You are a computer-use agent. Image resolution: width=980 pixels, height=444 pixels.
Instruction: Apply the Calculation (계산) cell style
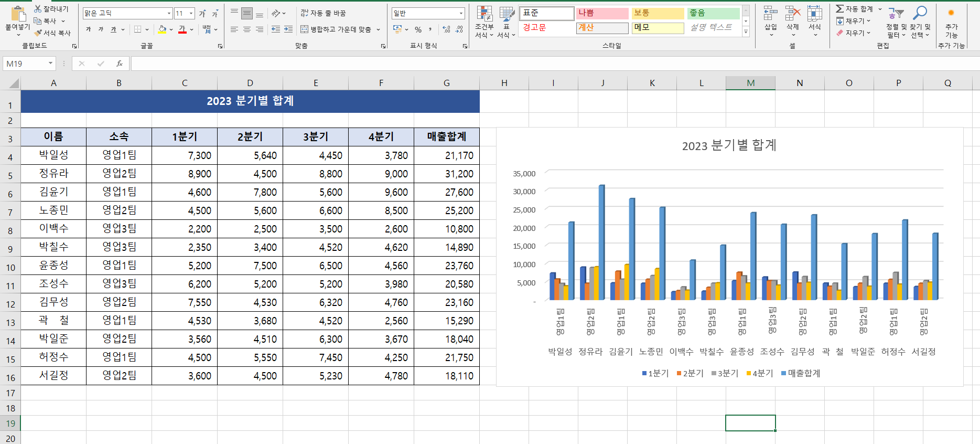click(x=602, y=28)
